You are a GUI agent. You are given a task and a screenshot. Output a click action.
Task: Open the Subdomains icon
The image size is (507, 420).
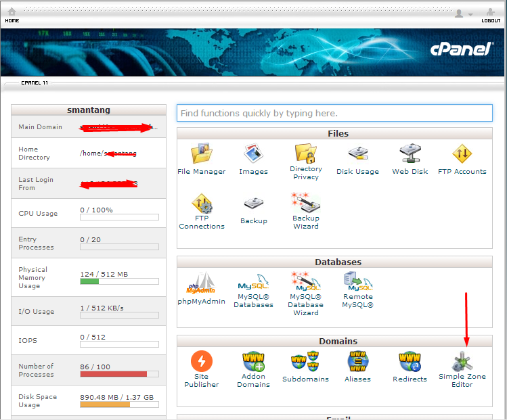point(305,361)
